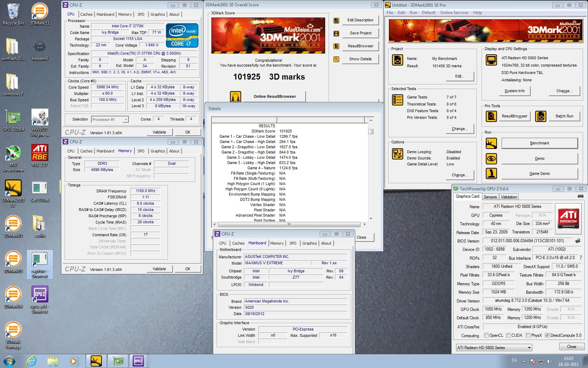Click the Bus Interface question mark
The width and height of the screenshot is (588, 368).
[x=581, y=258]
